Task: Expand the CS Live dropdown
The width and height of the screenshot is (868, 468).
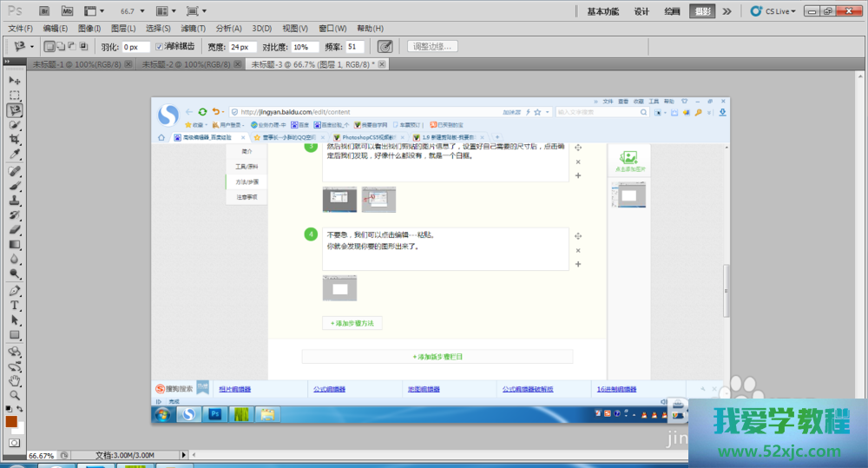Action: (x=774, y=11)
